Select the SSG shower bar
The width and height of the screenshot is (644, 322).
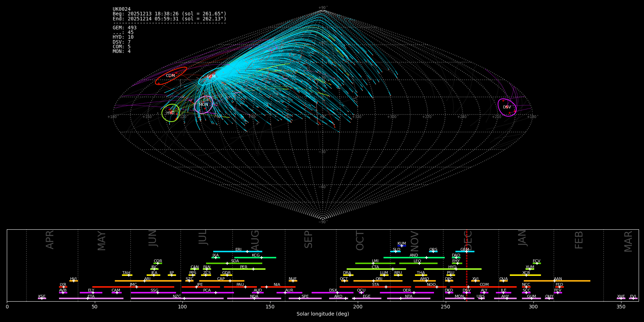(153, 293)
